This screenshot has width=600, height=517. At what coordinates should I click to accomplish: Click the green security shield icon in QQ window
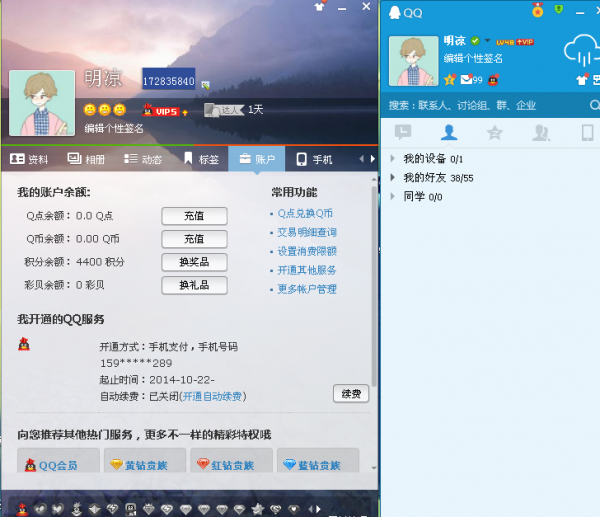(559, 9)
